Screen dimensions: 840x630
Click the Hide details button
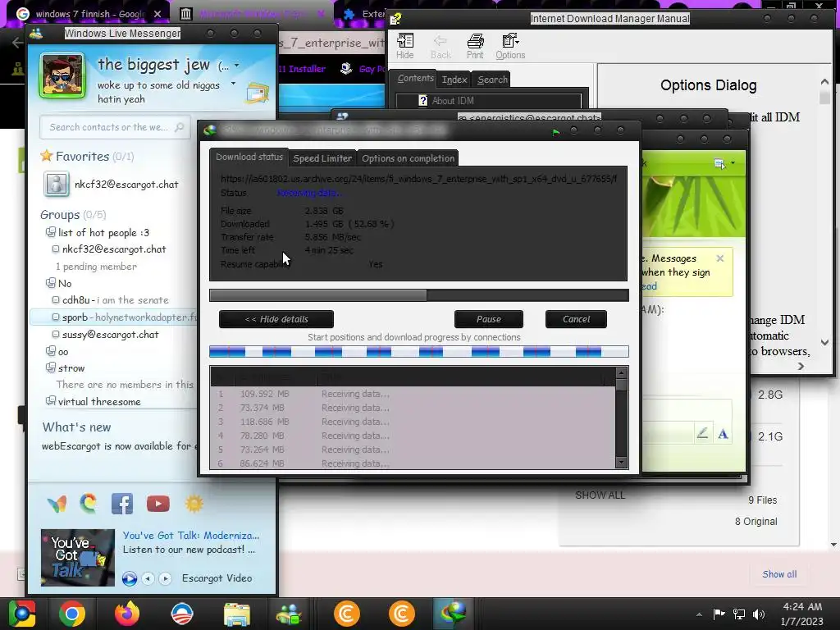[x=276, y=319]
